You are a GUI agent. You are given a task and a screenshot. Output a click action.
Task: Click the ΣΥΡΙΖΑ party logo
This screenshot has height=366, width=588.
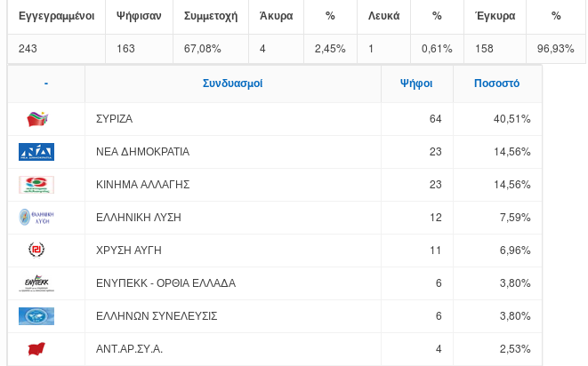point(36,119)
